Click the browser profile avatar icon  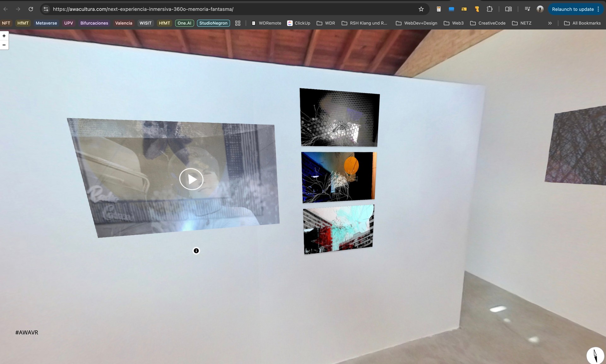(540, 9)
